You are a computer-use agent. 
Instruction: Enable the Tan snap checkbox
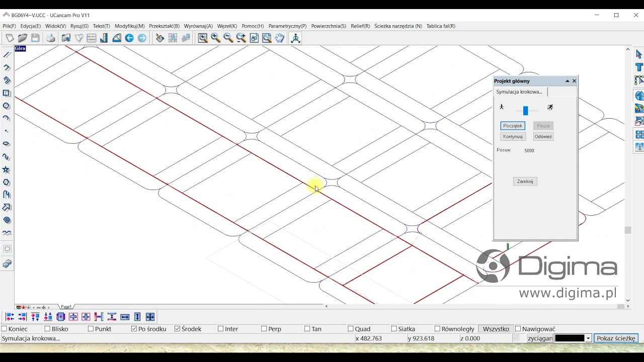307,329
